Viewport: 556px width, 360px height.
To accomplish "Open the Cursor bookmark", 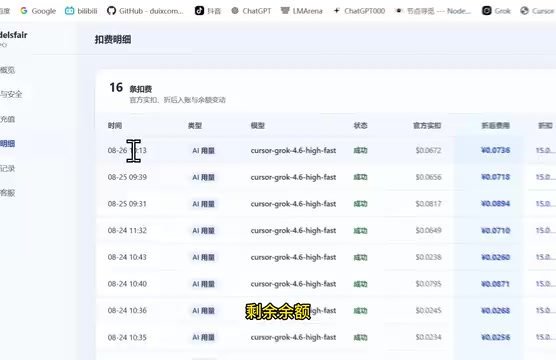I will click(538, 11).
